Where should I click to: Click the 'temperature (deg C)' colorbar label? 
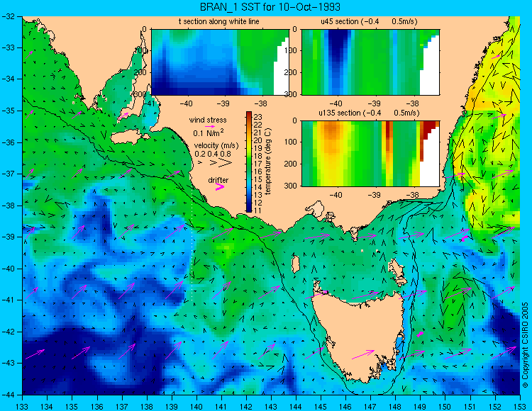268,162
